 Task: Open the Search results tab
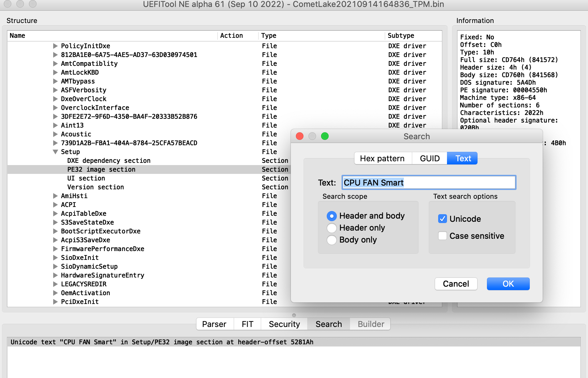[x=329, y=324]
